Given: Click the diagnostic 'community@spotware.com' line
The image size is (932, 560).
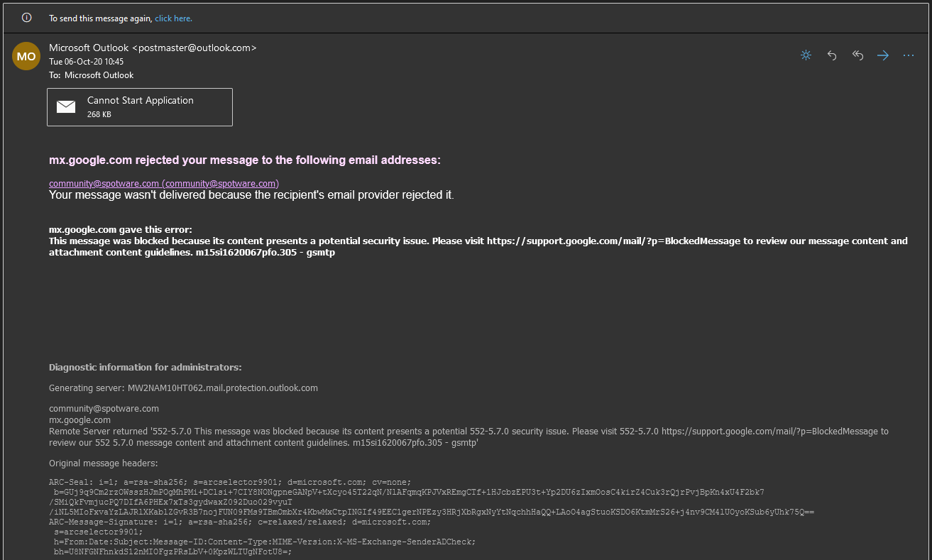Looking at the screenshot, I should (x=104, y=409).
